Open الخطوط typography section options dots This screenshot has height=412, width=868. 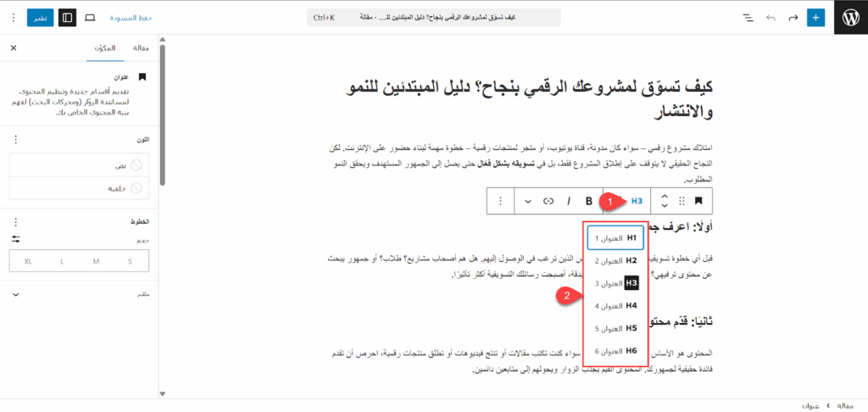click(x=15, y=222)
